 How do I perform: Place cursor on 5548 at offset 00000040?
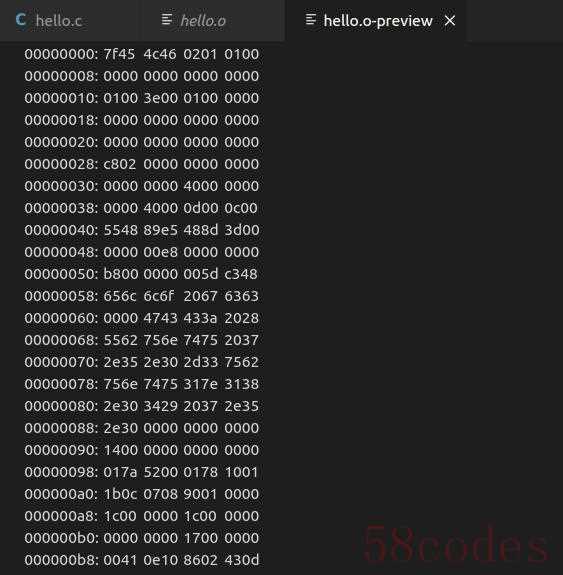[120, 230]
